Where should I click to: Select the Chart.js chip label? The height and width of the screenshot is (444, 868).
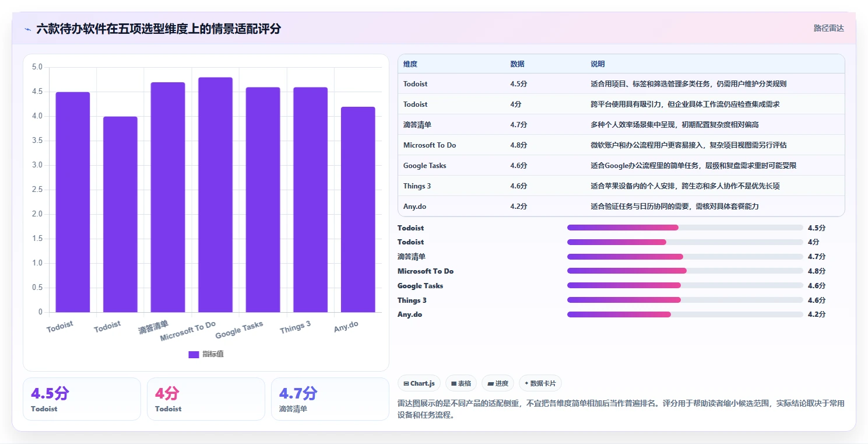423,383
